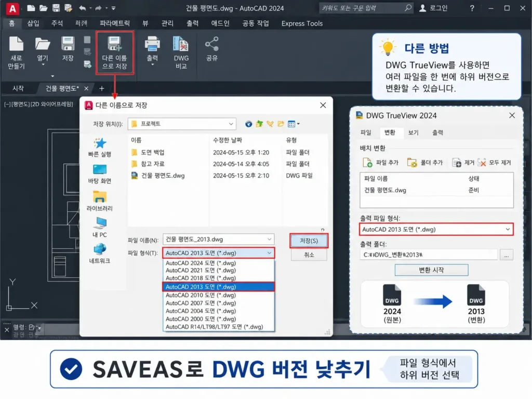The width and height of the screenshot is (532, 399).
Task: Expand the 파일 이름 combo box arrow
Action: point(270,239)
